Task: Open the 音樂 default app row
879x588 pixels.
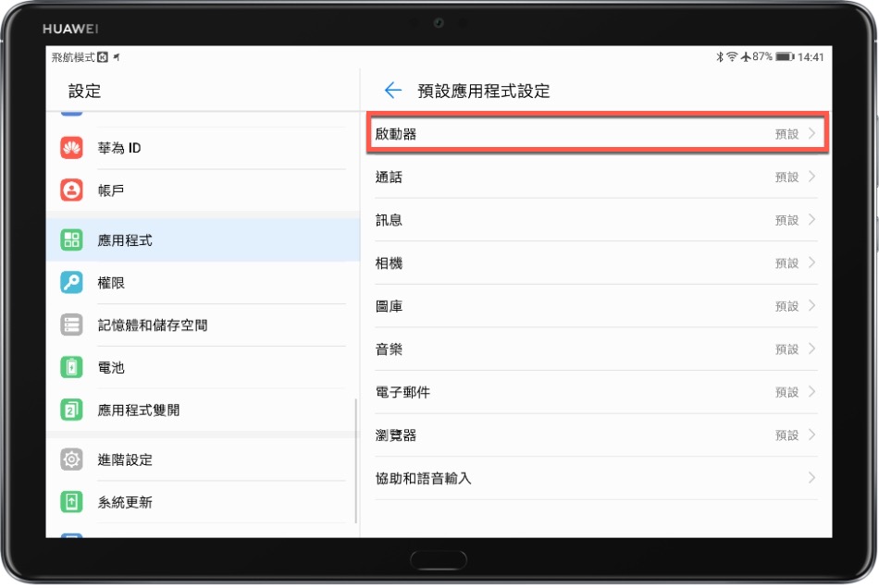Action: 597,349
